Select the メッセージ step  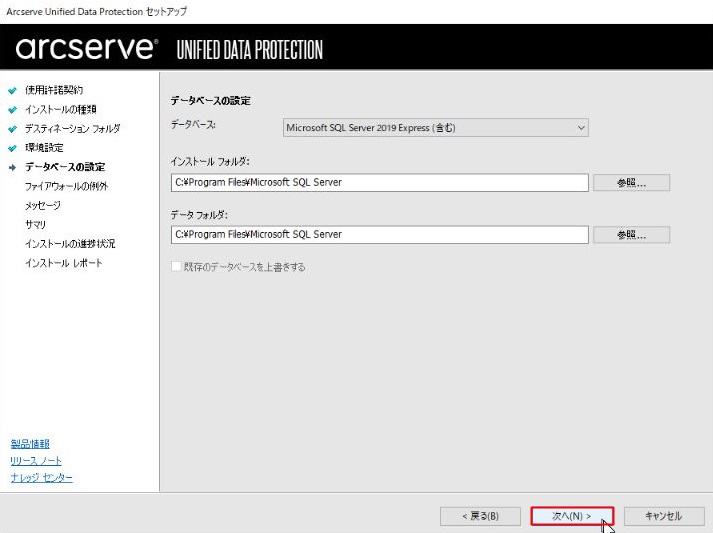(43, 206)
